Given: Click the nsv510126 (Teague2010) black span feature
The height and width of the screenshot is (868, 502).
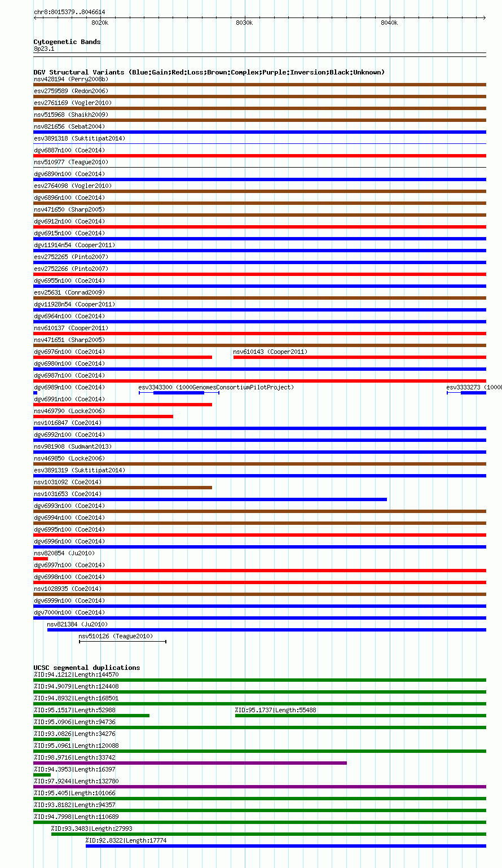Looking at the screenshot, I should (x=122, y=642).
